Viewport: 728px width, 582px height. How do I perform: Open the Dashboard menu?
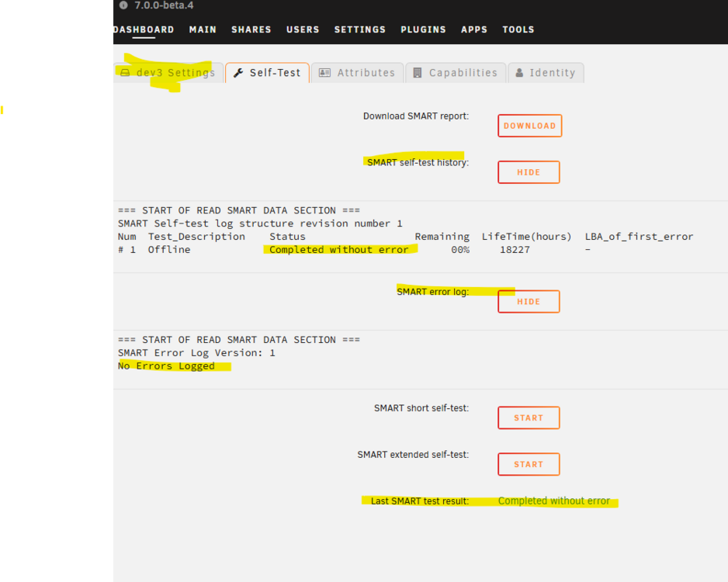coord(144,29)
